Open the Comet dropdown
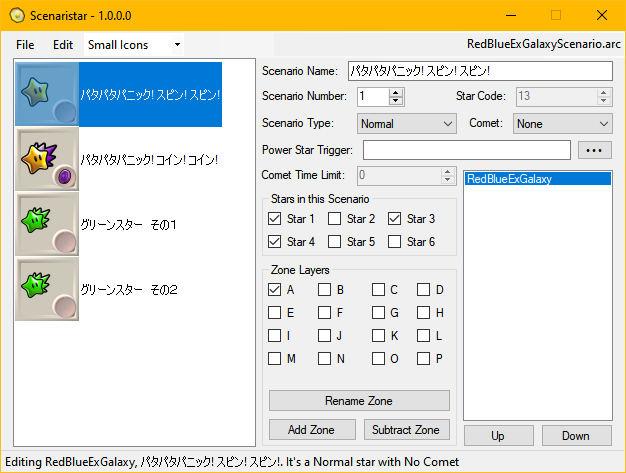Screen dimensions: 626x473 point(563,124)
